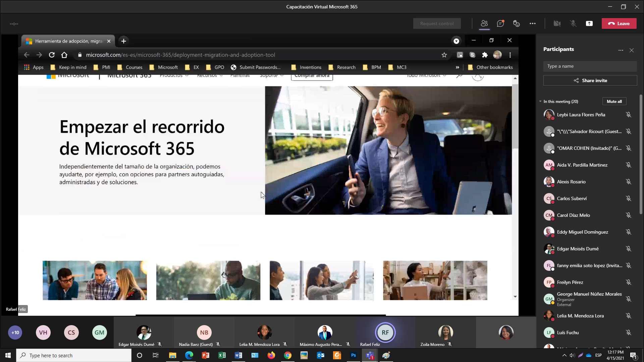Click the Type a name field
The image size is (644, 362).
(x=590, y=66)
